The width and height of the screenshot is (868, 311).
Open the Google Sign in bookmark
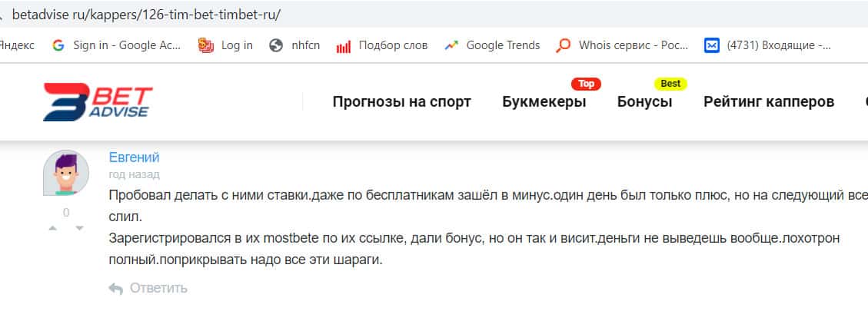[x=115, y=45]
